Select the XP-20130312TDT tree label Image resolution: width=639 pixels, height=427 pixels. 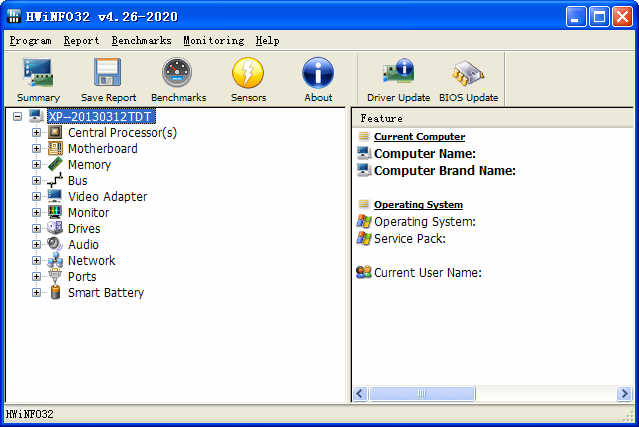click(x=101, y=117)
